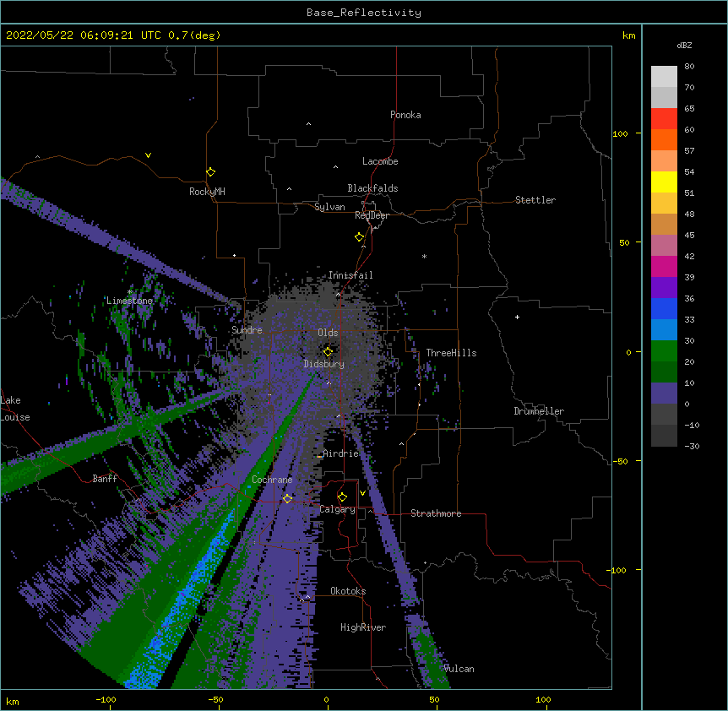Click the ThreeHills label
Image resolution: width=728 pixels, height=711 pixels.
(x=451, y=353)
